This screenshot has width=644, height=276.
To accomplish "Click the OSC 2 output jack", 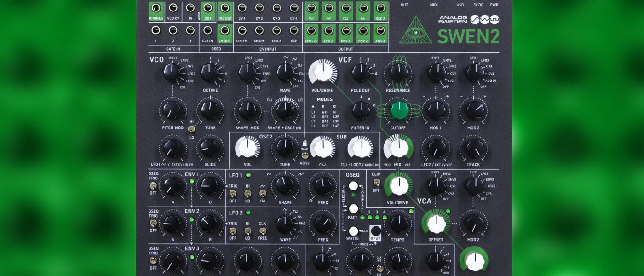I will 380,8.
